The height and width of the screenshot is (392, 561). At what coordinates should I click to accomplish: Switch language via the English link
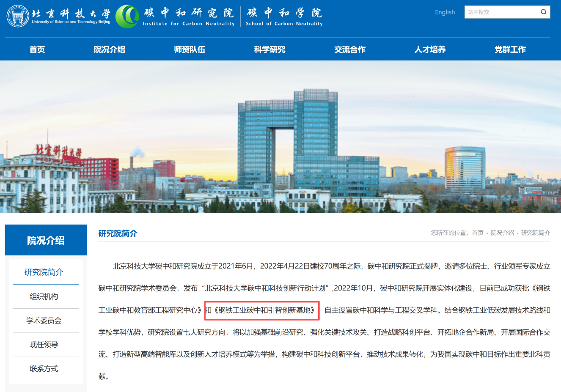tap(445, 12)
